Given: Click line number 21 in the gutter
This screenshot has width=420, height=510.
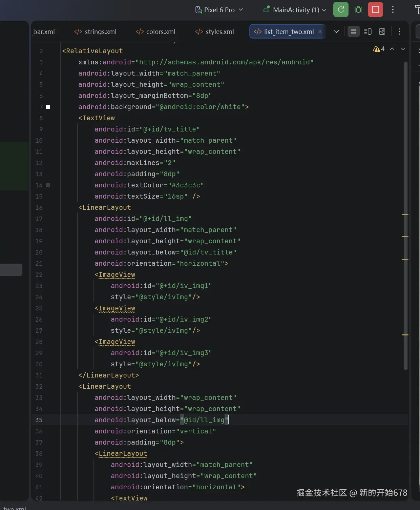Looking at the screenshot, I should (x=39, y=263).
